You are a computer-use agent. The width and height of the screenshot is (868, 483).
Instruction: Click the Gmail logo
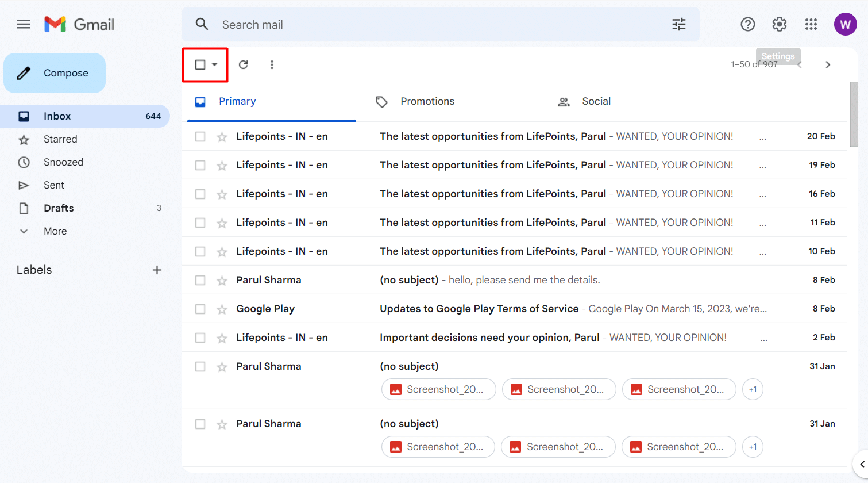(79, 24)
